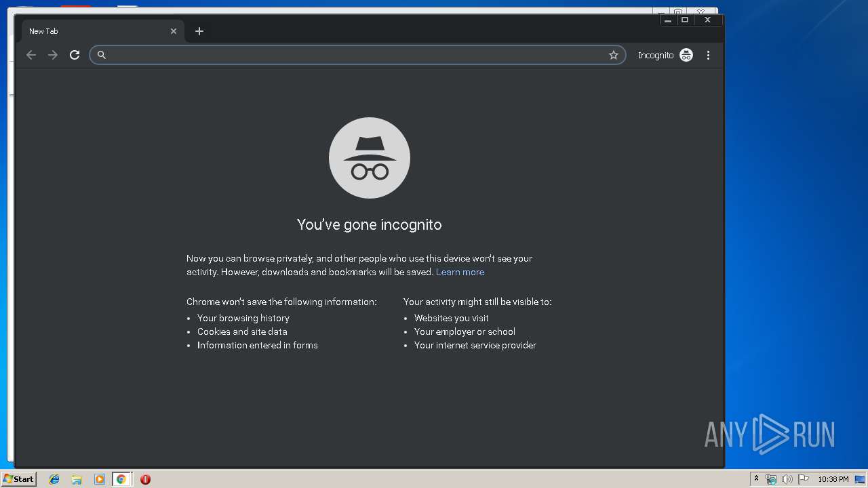Click the network tray icon
868x488 pixels.
771,479
